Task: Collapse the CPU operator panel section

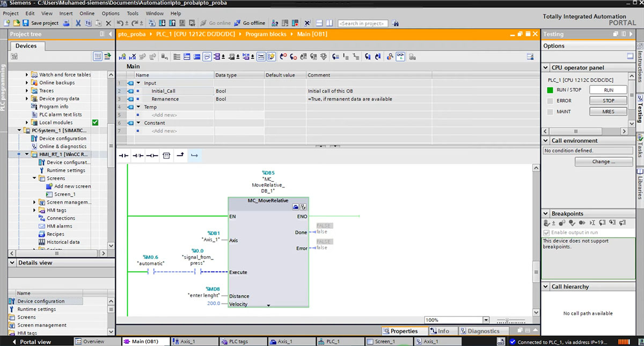Action: (546, 68)
